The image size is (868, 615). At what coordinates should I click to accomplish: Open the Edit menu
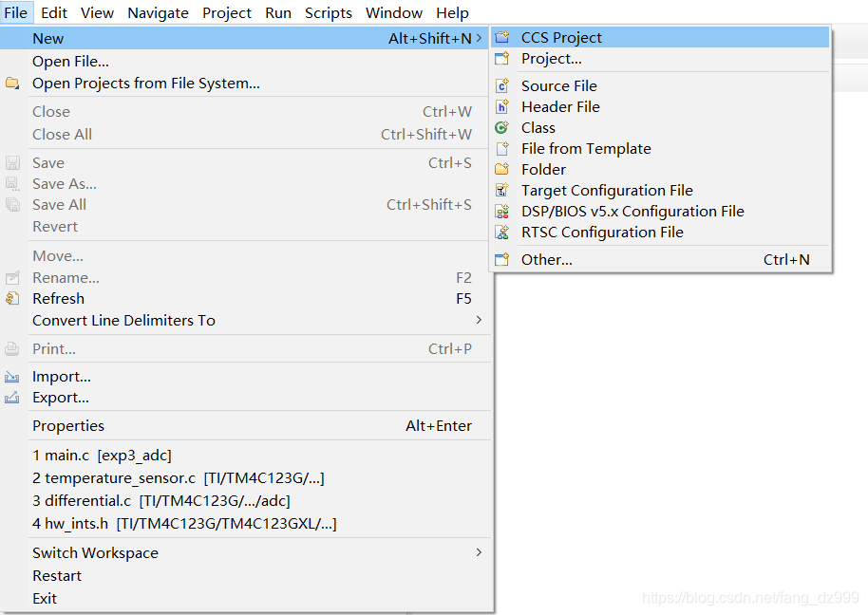point(54,12)
